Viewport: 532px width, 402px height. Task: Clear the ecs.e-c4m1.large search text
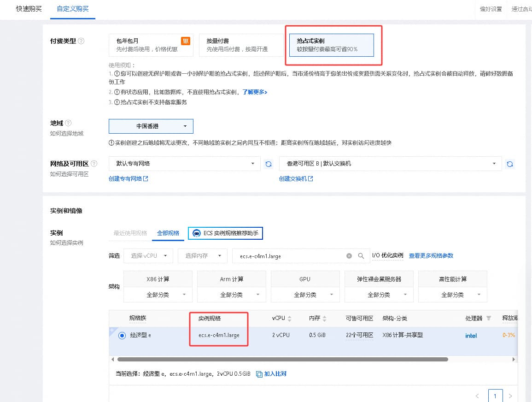pyautogui.click(x=349, y=256)
